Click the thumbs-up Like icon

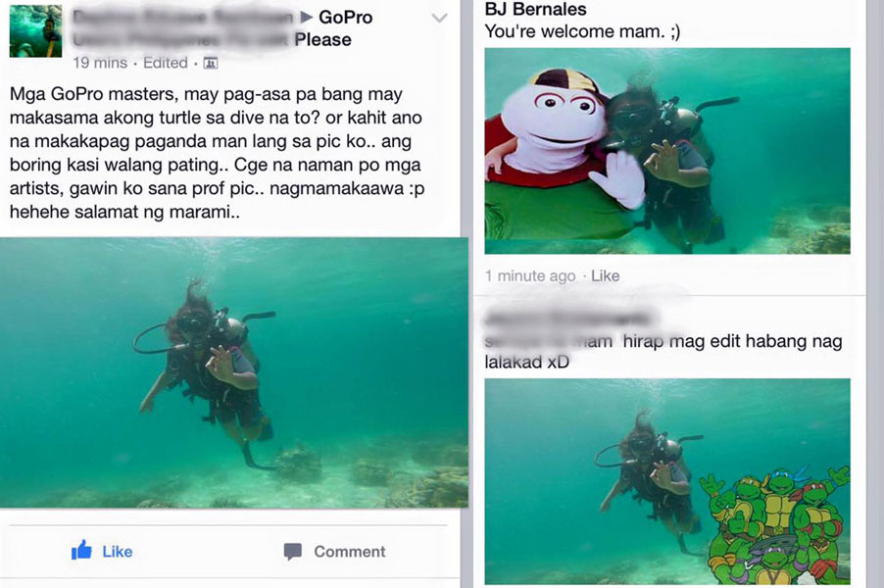(81, 550)
